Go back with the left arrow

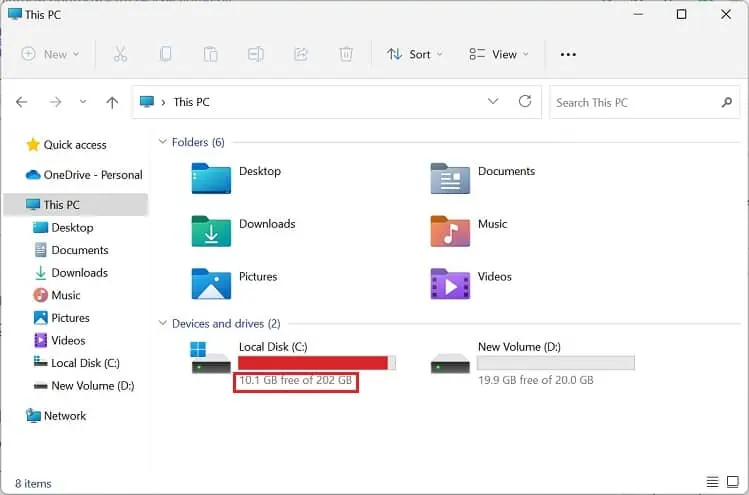coord(21,102)
